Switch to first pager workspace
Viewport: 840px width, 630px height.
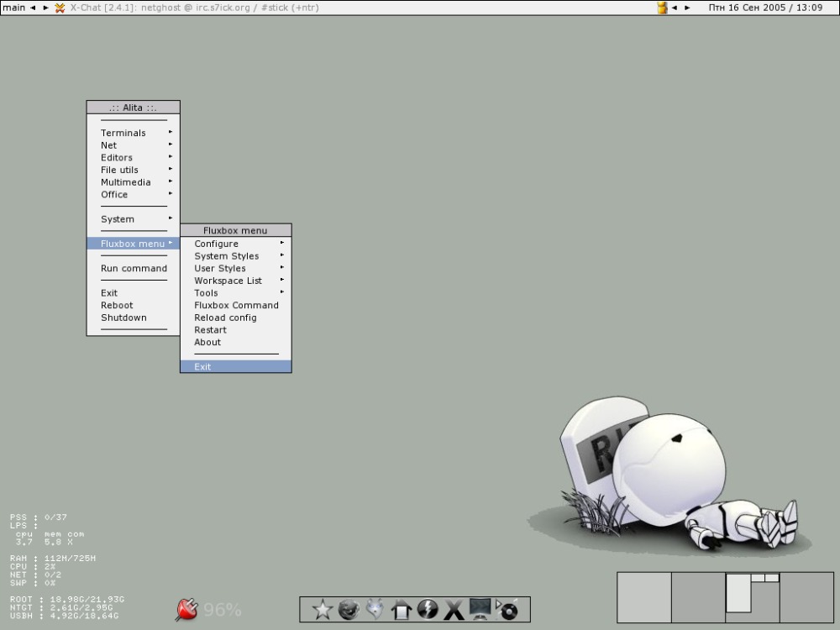(644, 597)
